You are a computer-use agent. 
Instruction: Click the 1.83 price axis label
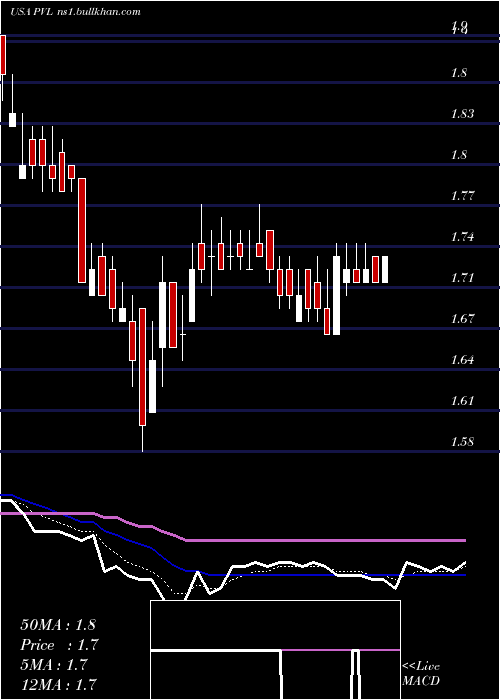pos(462,114)
